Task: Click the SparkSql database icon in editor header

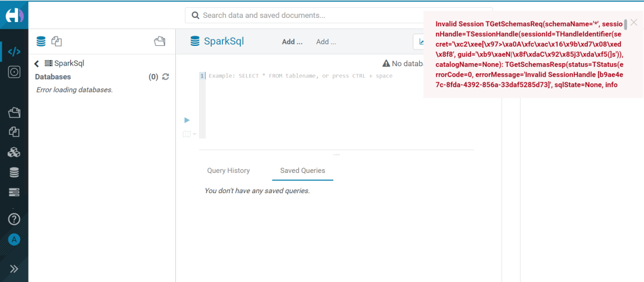Action: 194,42
